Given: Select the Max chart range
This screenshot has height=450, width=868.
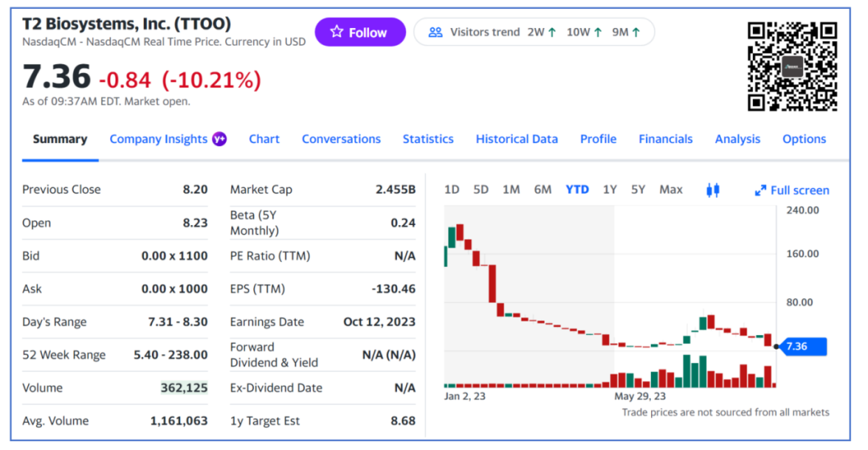Looking at the screenshot, I should pos(670,190).
